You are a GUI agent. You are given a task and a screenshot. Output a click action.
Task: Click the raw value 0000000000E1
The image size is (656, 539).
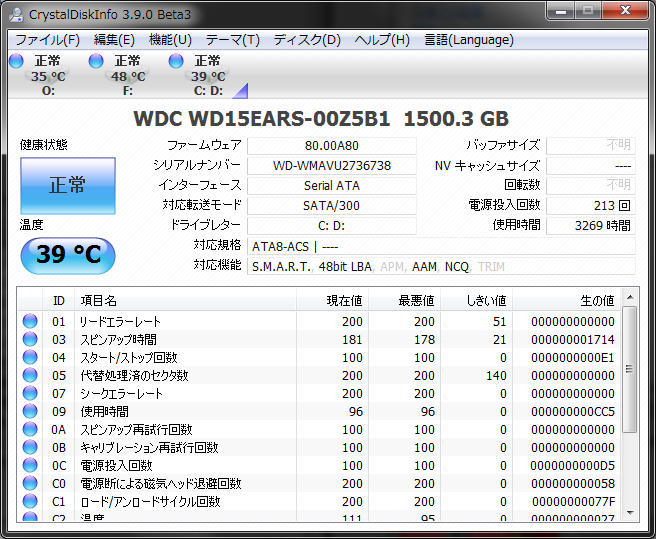click(x=573, y=357)
